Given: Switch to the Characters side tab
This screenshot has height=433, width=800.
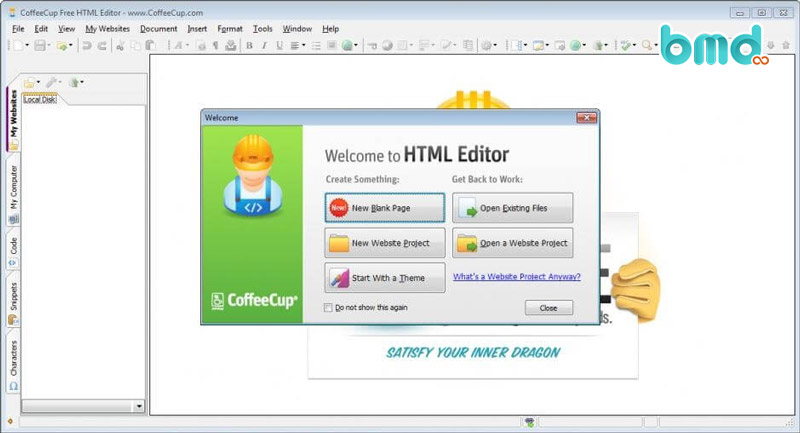Looking at the screenshot, I should click(x=13, y=364).
